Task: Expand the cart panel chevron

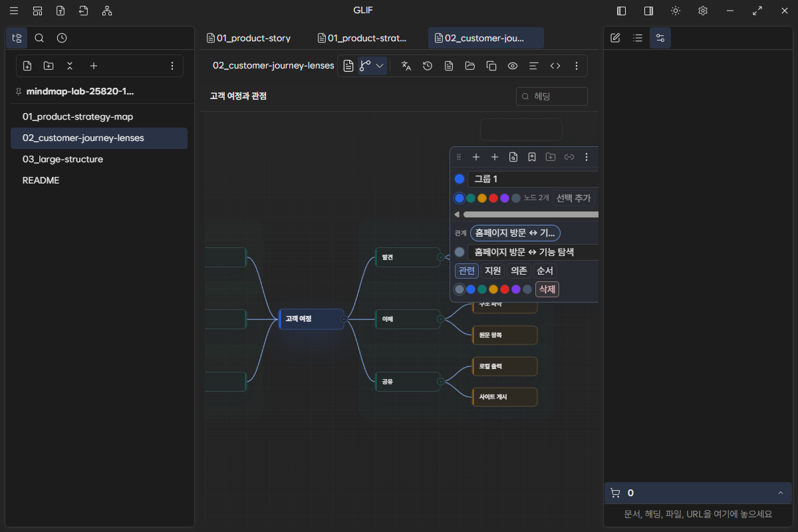Action: tap(780, 493)
